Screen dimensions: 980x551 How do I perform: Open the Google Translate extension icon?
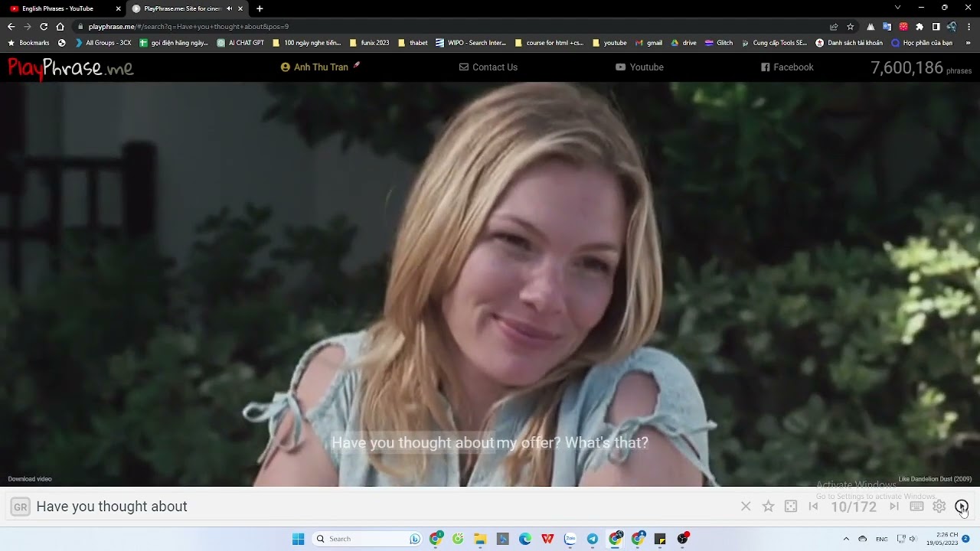tap(887, 26)
